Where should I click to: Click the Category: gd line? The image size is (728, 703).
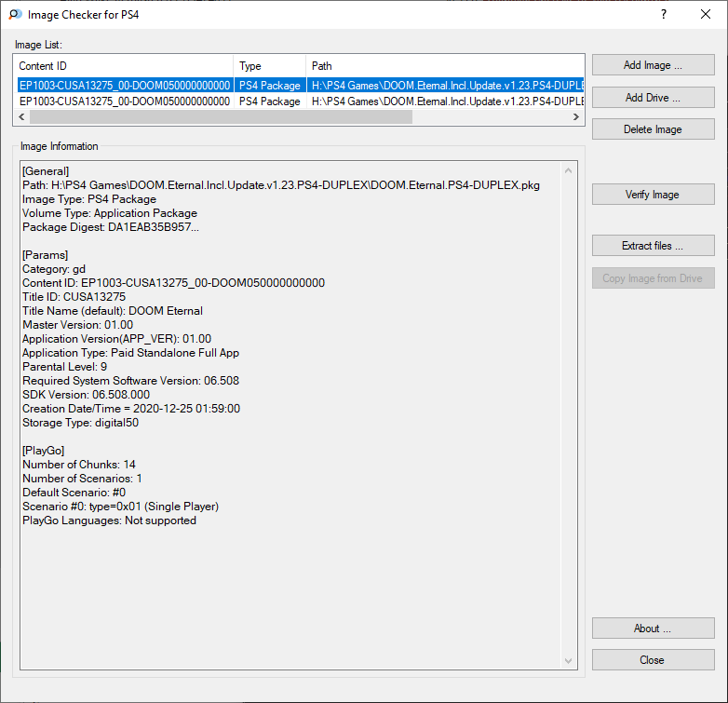tap(54, 269)
